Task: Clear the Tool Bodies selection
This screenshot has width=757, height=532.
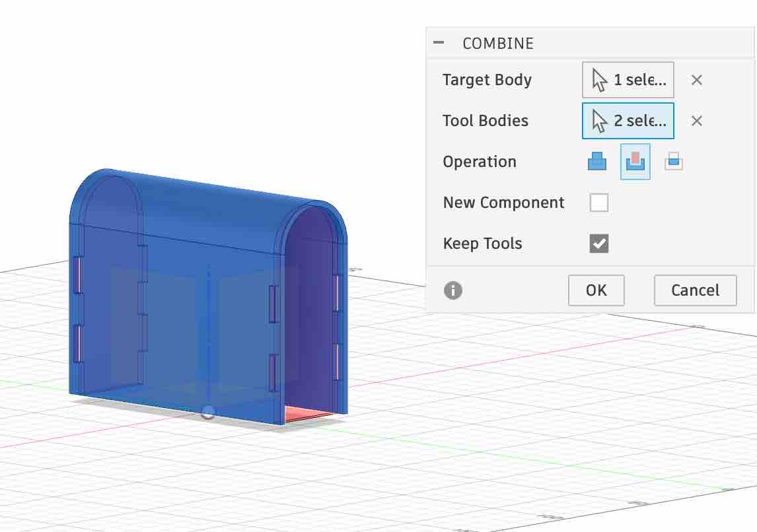Action: 696,121
